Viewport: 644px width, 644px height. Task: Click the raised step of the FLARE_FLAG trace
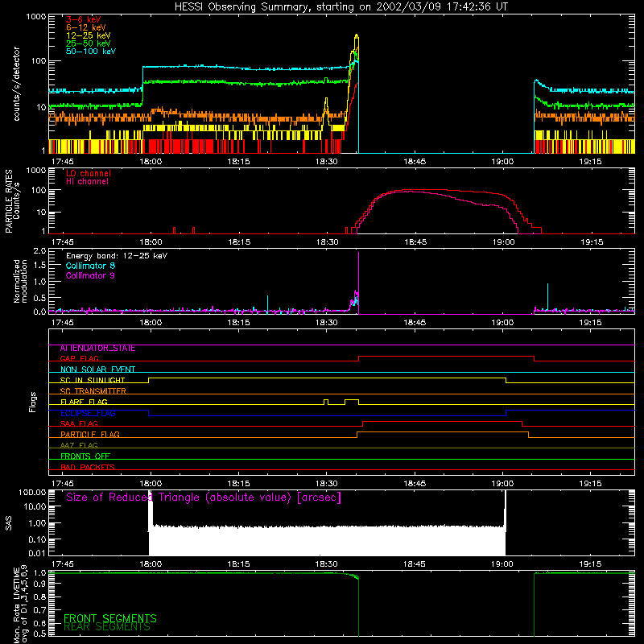pos(352,399)
